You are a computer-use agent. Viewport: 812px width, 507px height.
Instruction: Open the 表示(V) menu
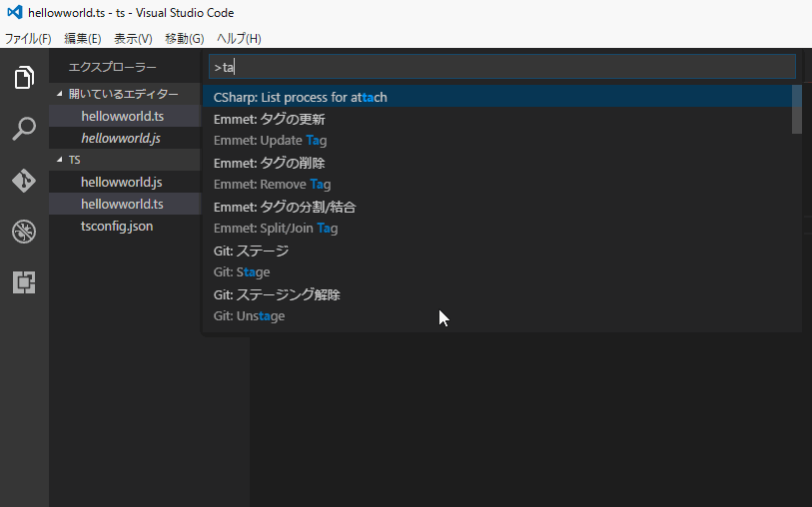[x=133, y=39]
